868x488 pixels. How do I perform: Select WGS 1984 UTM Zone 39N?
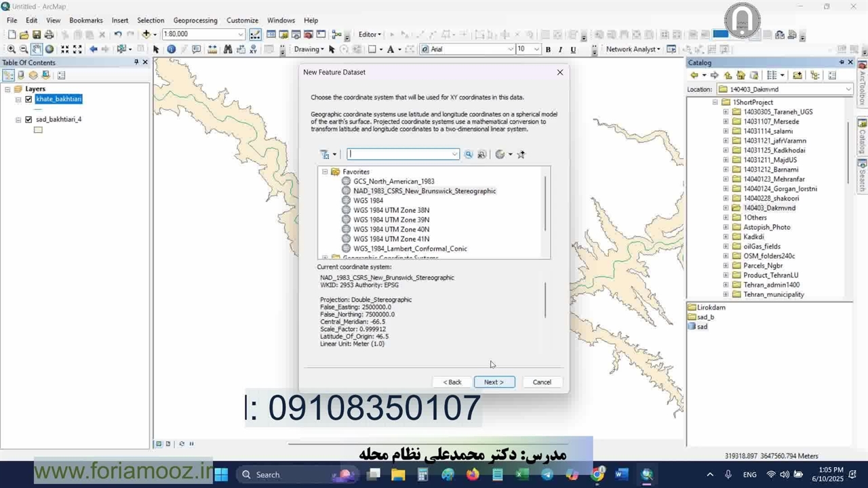pos(391,220)
